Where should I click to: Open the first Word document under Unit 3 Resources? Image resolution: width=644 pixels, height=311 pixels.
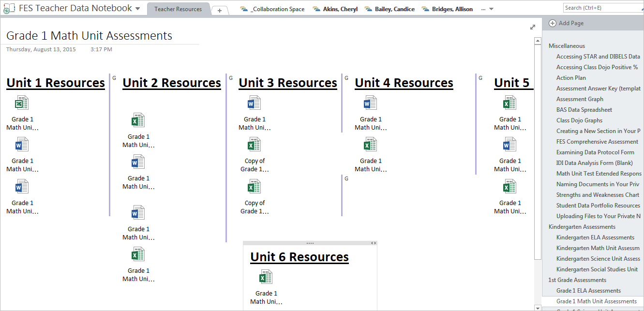click(x=254, y=103)
